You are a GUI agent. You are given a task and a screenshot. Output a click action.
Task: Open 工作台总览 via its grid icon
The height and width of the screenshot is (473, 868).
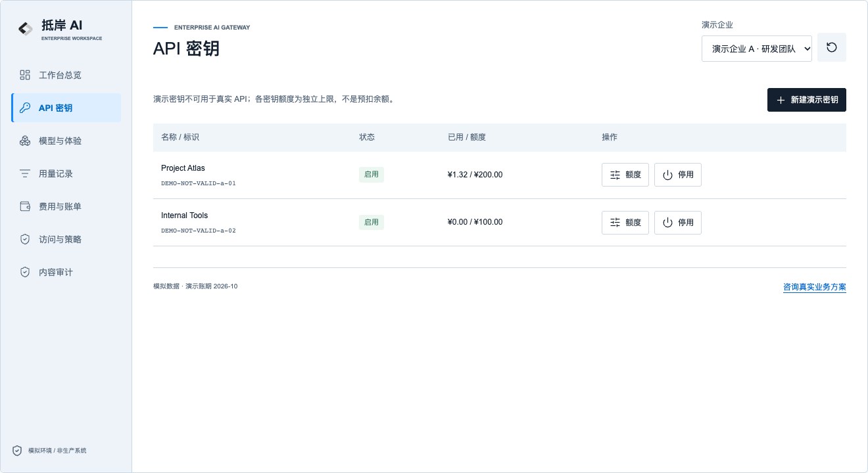(x=25, y=75)
